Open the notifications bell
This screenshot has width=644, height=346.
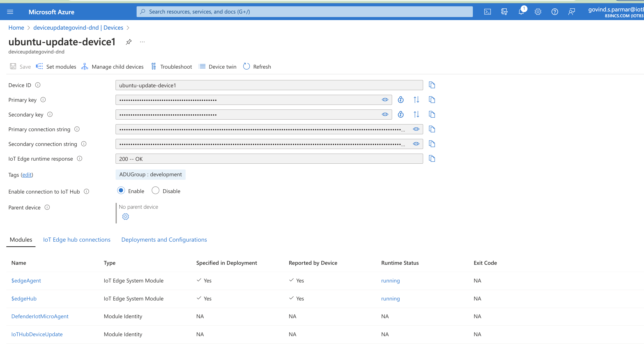(x=521, y=12)
